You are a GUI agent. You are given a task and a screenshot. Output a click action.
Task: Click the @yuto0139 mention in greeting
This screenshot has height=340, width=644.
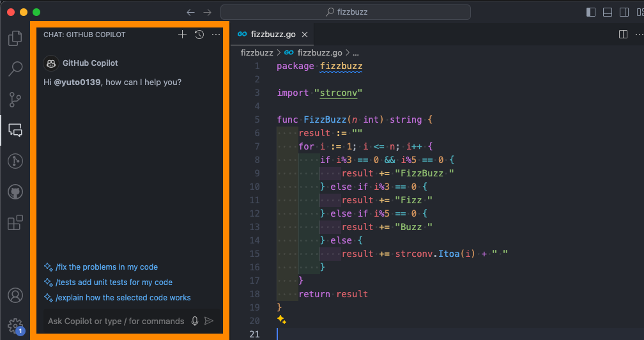pos(77,82)
